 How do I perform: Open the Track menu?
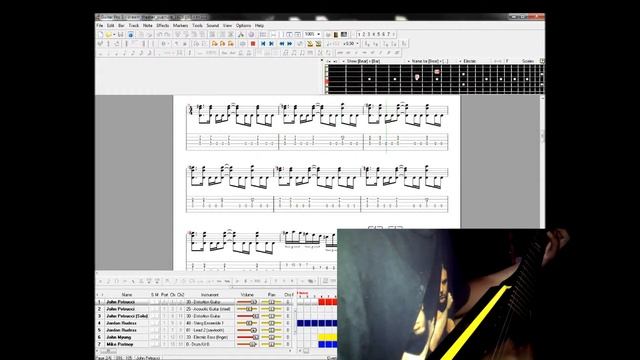pos(133,25)
